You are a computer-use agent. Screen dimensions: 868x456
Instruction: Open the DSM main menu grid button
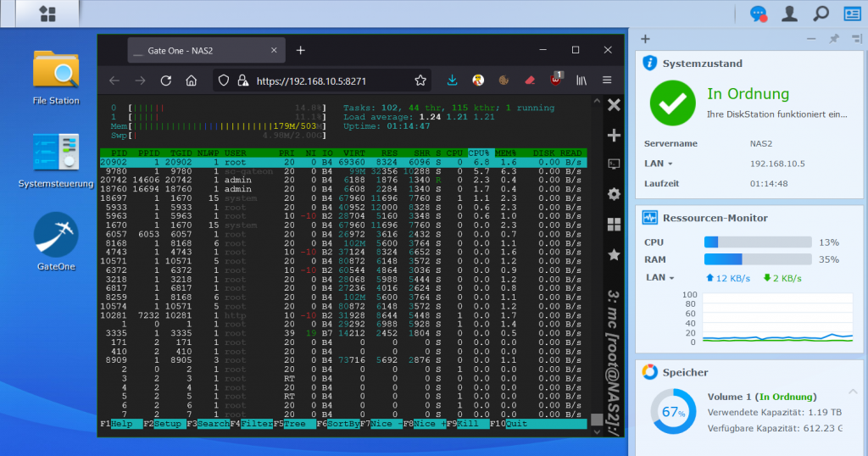pyautogui.click(x=47, y=14)
